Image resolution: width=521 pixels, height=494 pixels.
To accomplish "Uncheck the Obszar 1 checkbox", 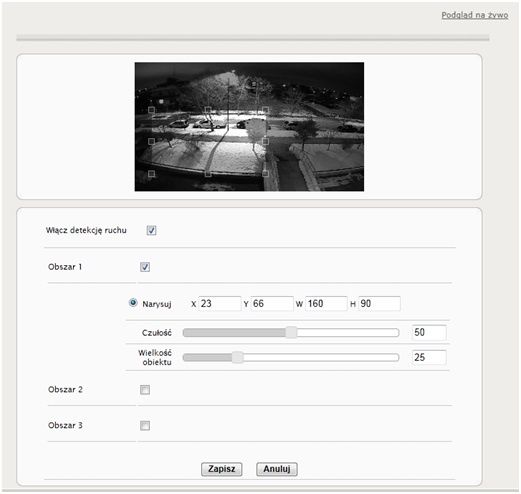I will pyautogui.click(x=145, y=267).
